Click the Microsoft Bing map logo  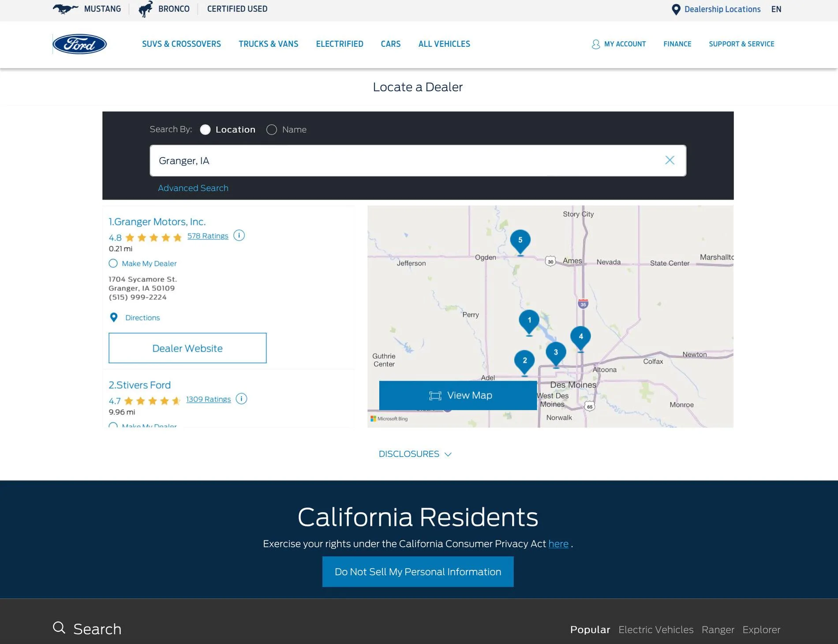pos(389,419)
